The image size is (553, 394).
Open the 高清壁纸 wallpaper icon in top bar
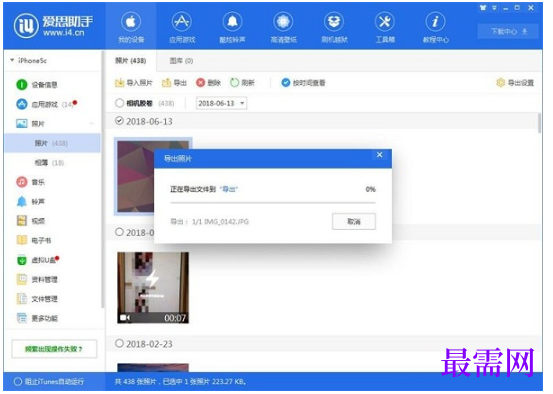[x=283, y=27]
